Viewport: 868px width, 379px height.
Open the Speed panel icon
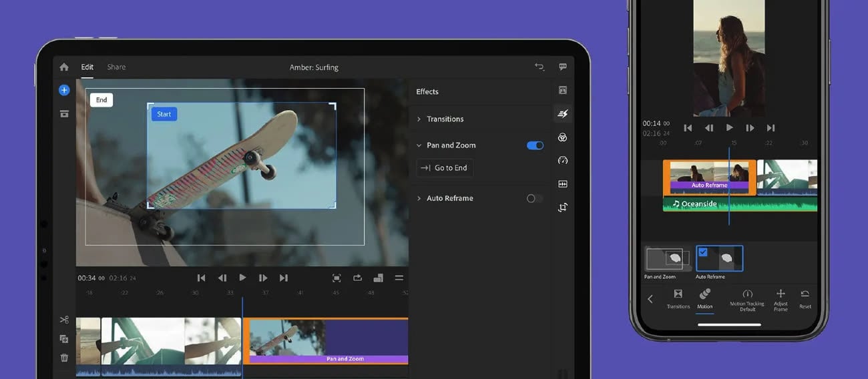562,160
